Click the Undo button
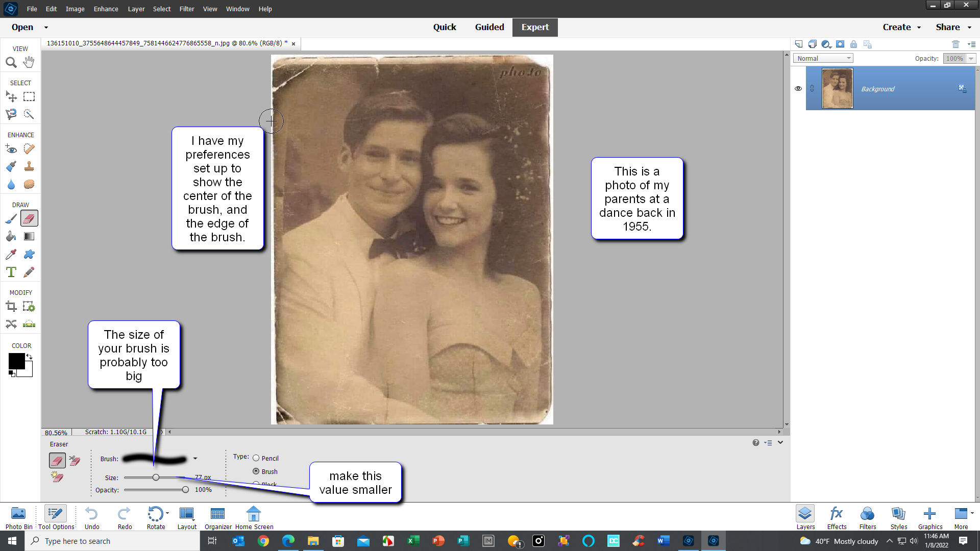This screenshot has height=551, width=980. (91, 514)
